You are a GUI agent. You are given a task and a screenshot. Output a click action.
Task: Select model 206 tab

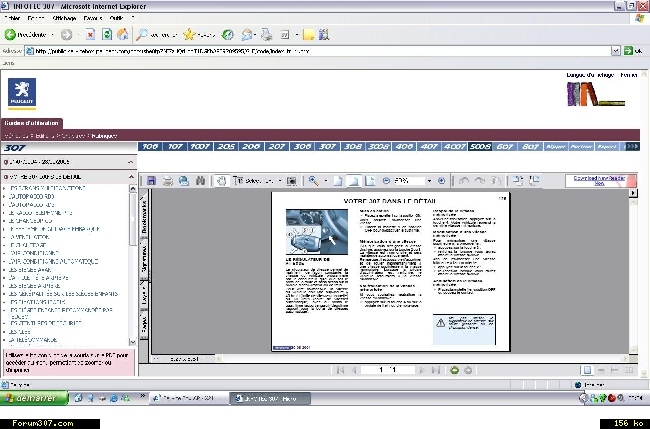pyautogui.click(x=251, y=147)
